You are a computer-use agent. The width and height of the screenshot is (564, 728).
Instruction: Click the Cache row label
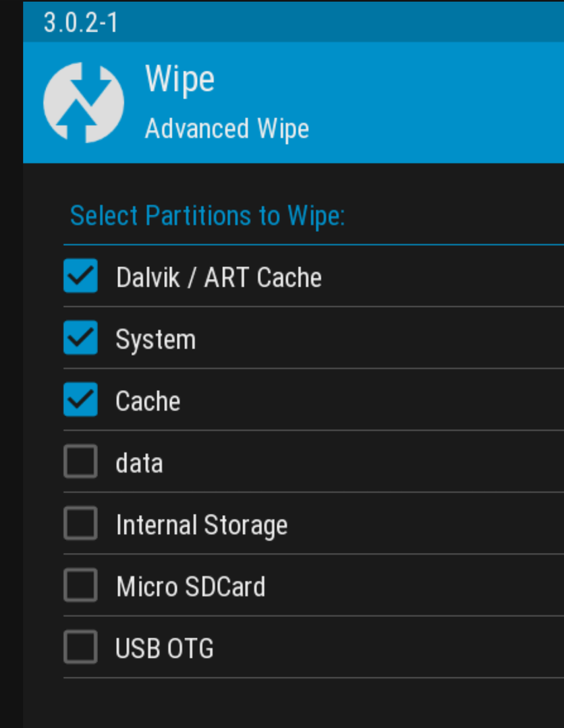coord(148,401)
